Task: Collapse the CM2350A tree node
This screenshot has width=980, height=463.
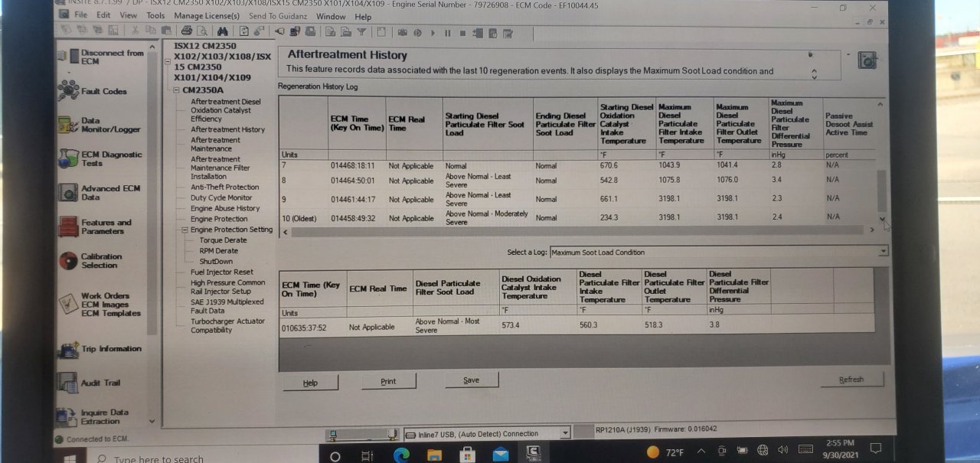Action: pyautogui.click(x=176, y=90)
